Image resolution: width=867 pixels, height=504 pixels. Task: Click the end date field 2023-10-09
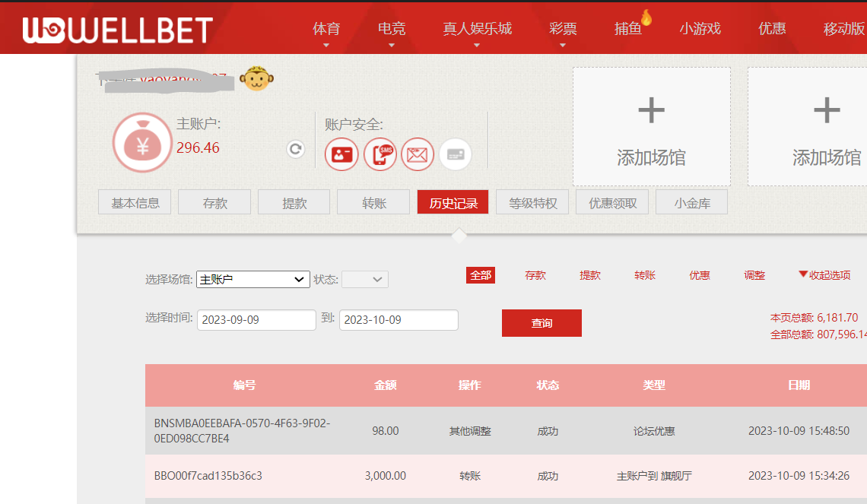[399, 320]
